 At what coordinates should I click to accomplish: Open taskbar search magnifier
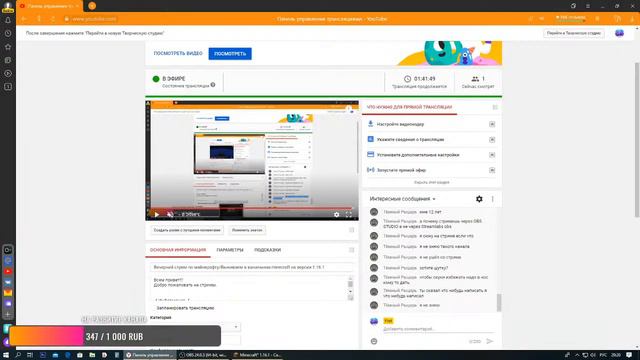(x=18, y=355)
